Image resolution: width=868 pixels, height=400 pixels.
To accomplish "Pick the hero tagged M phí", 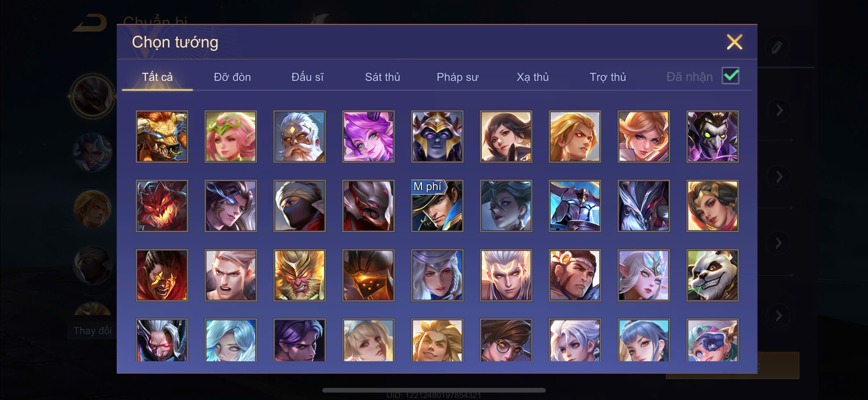I will (437, 205).
